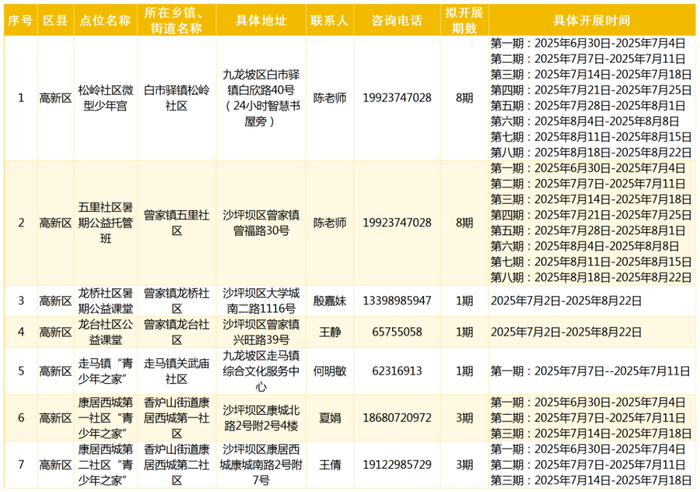The height and width of the screenshot is (492, 700).
Task: Click 第一期：2025年7月7日--2025年7月11日 in row 5
Action: click(591, 371)
